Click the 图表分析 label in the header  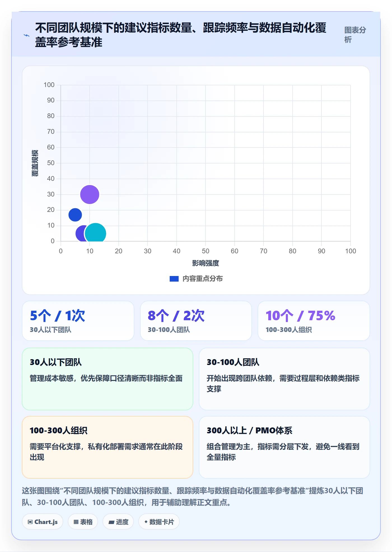(x=355, y=35)
